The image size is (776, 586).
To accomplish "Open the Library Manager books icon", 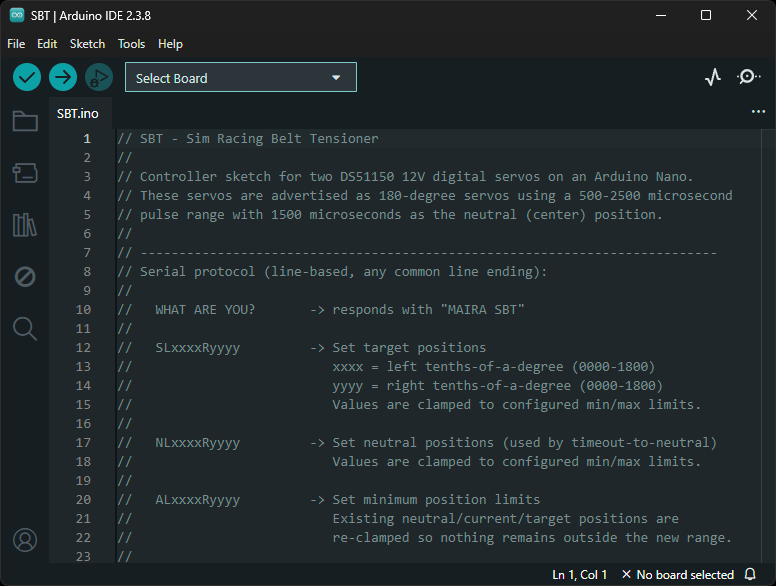I will click(25, 224).
